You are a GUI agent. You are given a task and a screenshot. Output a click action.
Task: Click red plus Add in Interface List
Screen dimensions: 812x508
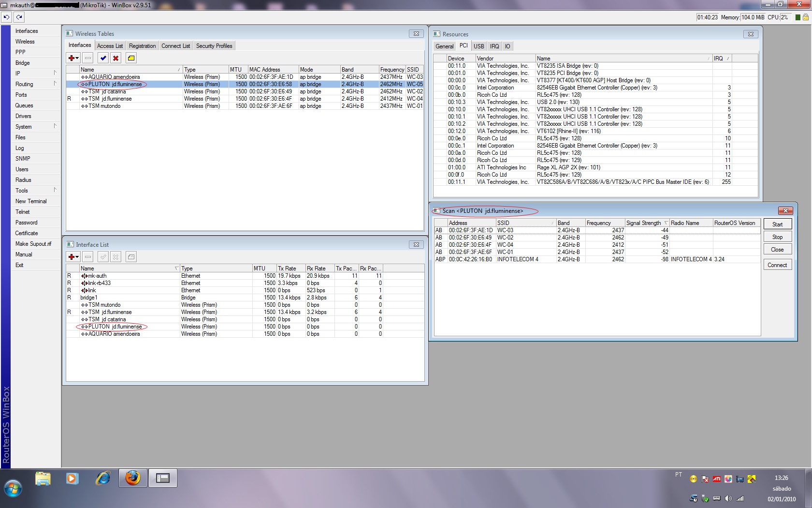[73, 257]
